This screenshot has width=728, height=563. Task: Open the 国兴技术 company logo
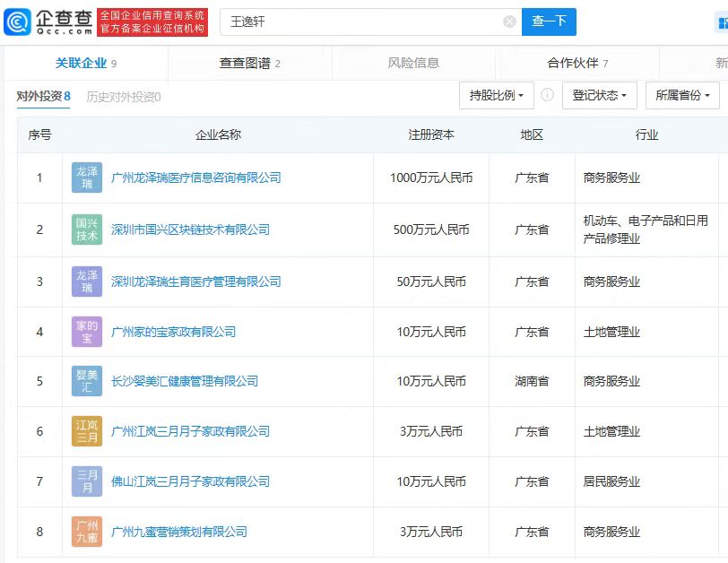point(87,230)
